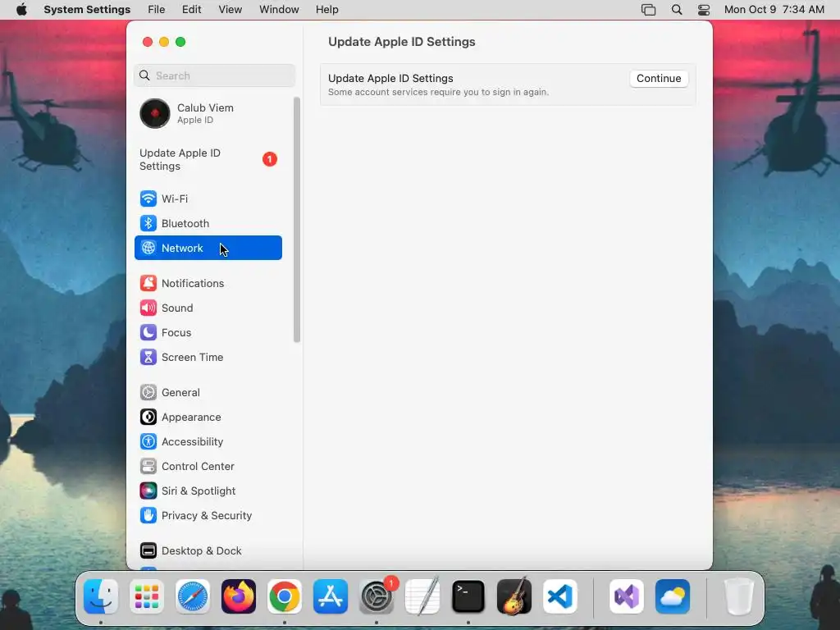This screenshot has height=630, width=840.
Task: Select Network in the sidebar
Action: 208,248
